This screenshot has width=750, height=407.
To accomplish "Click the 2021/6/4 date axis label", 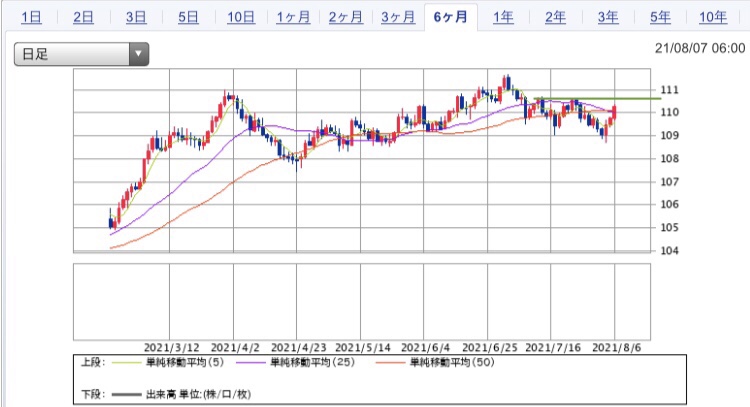I will (x=425, y=348).
